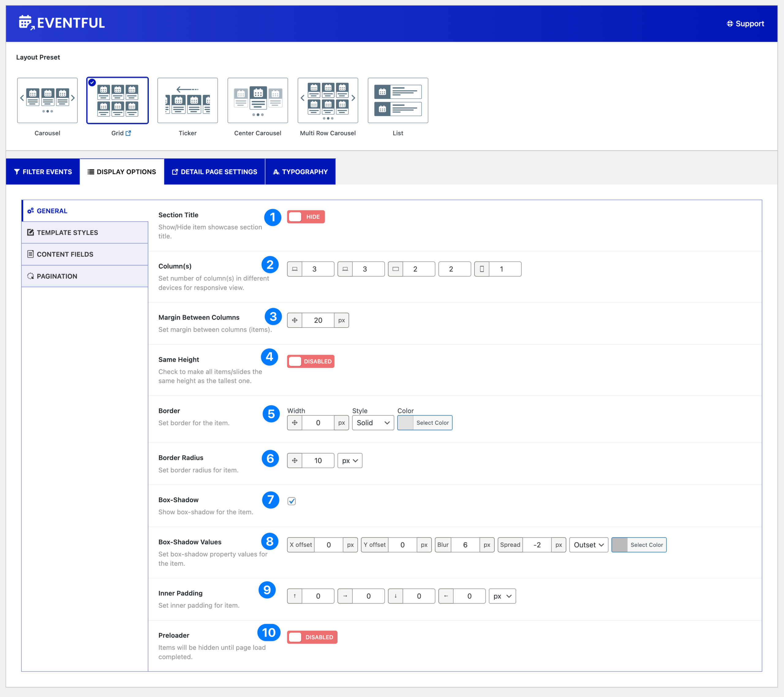
Task: Open the Grid external link icon
Action: pyautogui.click(x=129, y=133)
